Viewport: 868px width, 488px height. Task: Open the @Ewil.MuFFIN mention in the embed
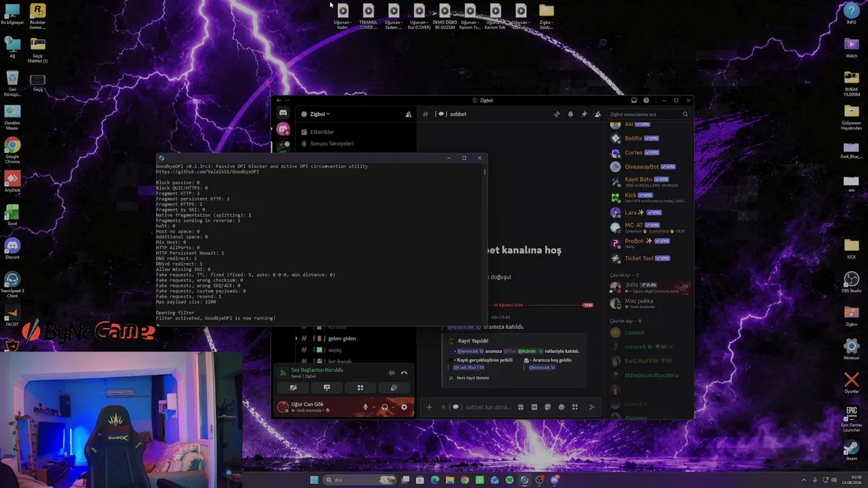tap(469, 367)
